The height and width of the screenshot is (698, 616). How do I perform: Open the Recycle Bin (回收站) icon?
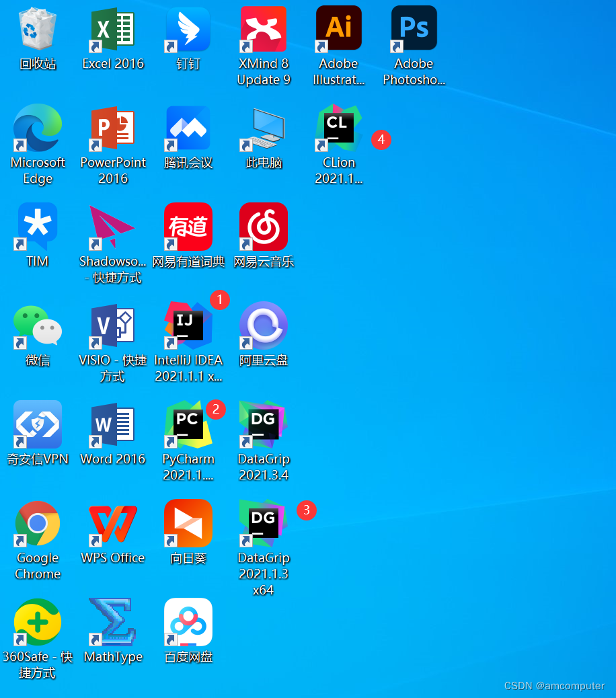(38, 30)
